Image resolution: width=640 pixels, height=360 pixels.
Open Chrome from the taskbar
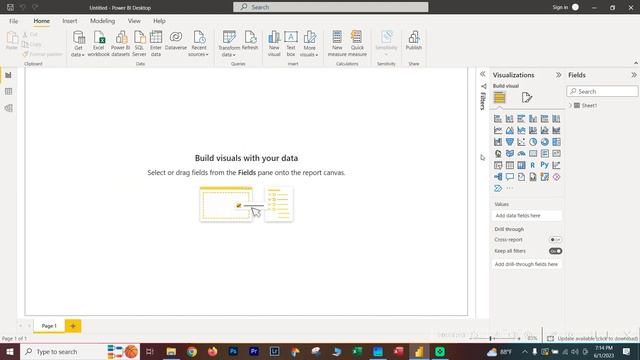[x=192, y=351]
